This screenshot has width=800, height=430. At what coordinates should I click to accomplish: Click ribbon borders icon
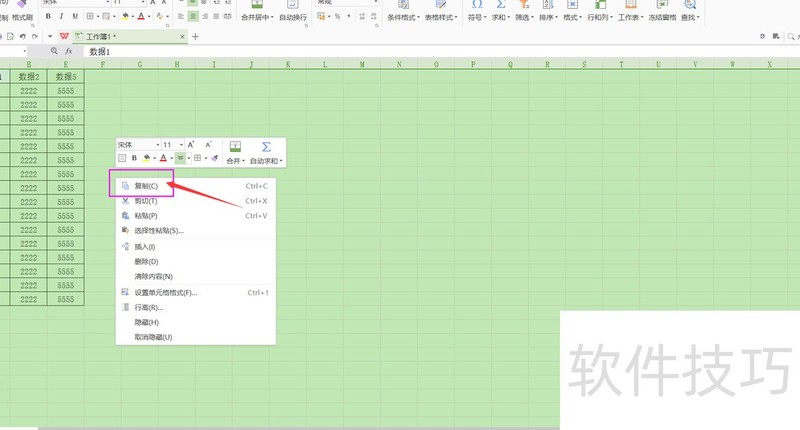point(90,16)
